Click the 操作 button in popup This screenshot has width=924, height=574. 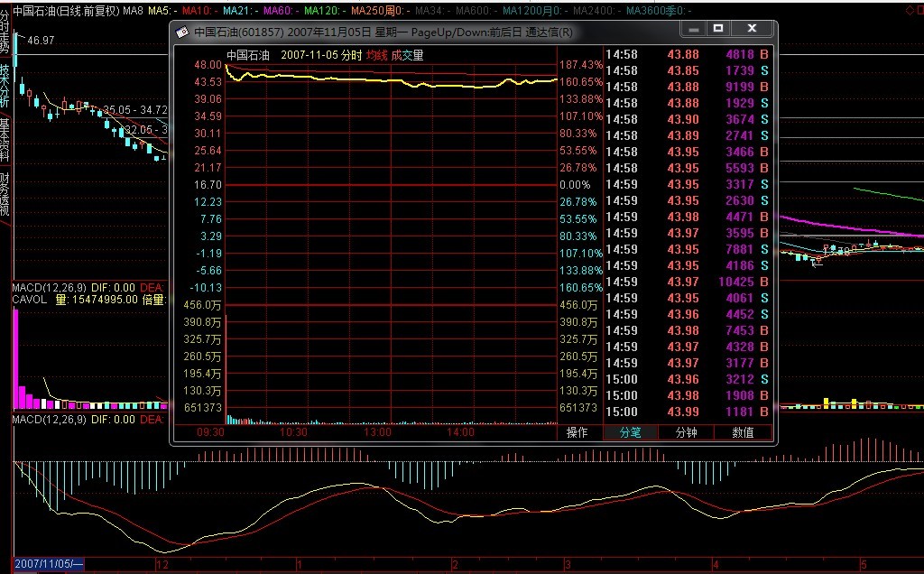click(x=577, y=432)
